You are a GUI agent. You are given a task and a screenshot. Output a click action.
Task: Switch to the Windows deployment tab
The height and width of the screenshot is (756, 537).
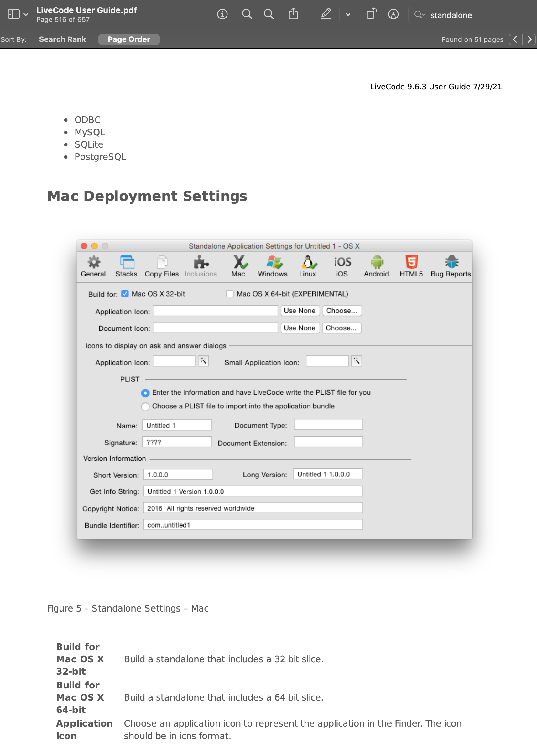(x=273, y=266)
